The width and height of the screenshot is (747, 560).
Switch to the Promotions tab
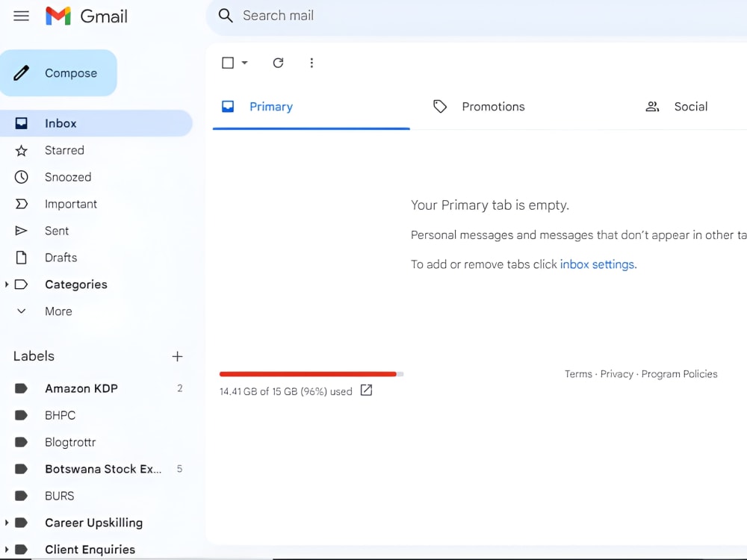click(493, 106)
